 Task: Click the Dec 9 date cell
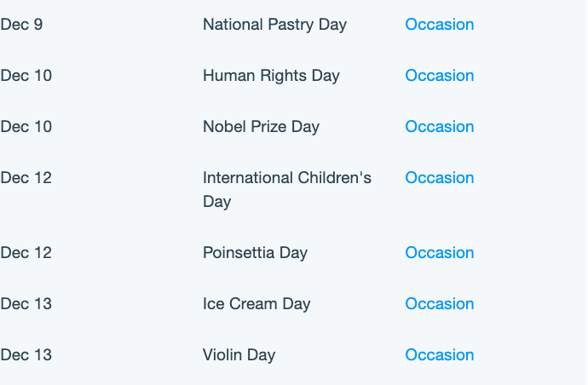(21, 25)
